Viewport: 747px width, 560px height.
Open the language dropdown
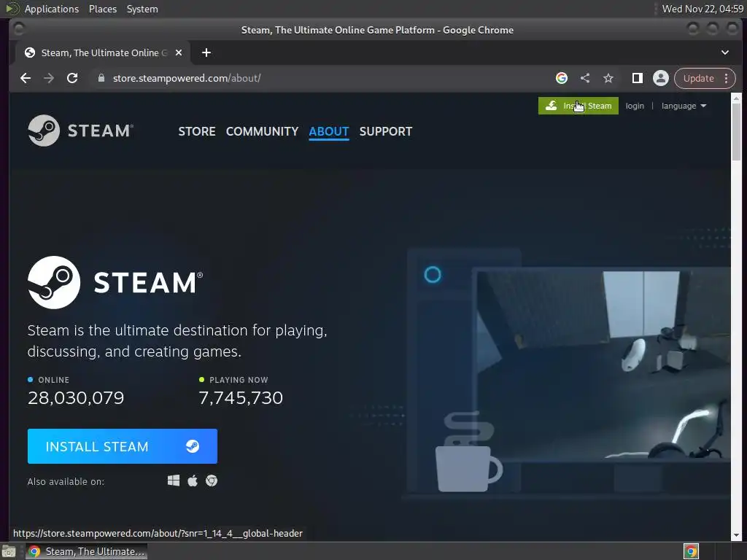click(x=684, y=106)
